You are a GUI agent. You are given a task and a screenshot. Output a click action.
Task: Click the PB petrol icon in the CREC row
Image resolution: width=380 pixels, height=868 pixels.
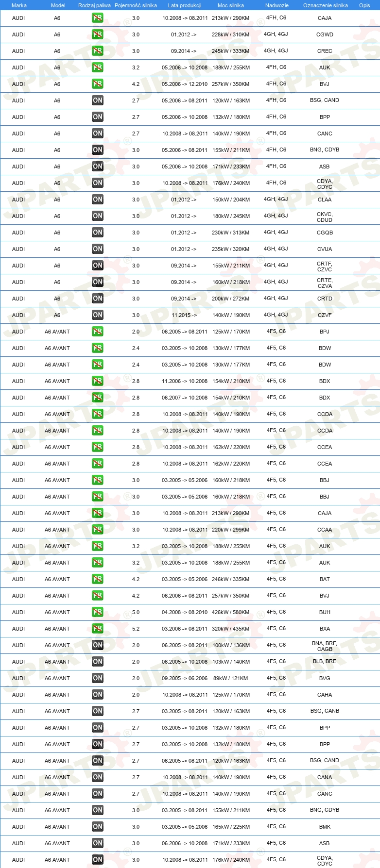[x=98, y=51]
